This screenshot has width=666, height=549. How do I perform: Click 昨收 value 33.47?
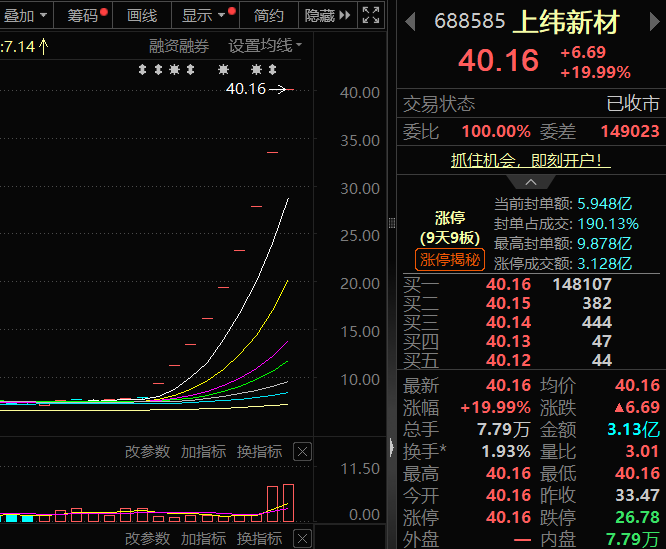[638, 495]
